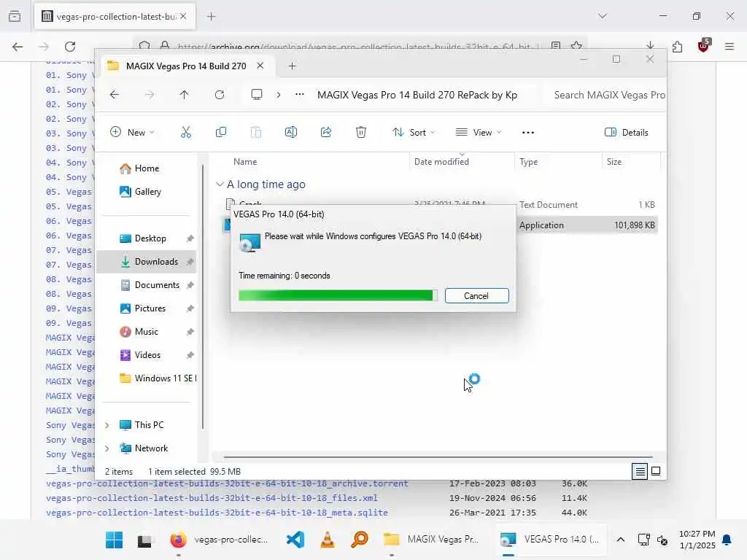The image size is (747, 560).
Task: Open the Windows Start menu
Action: [115, 540]
